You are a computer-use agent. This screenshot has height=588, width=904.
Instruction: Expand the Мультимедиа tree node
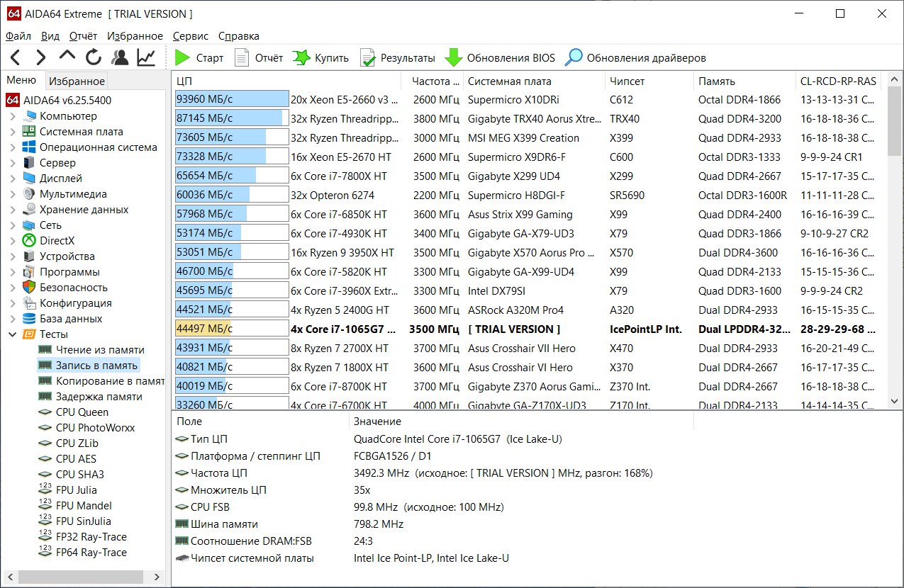pos(13,194)
